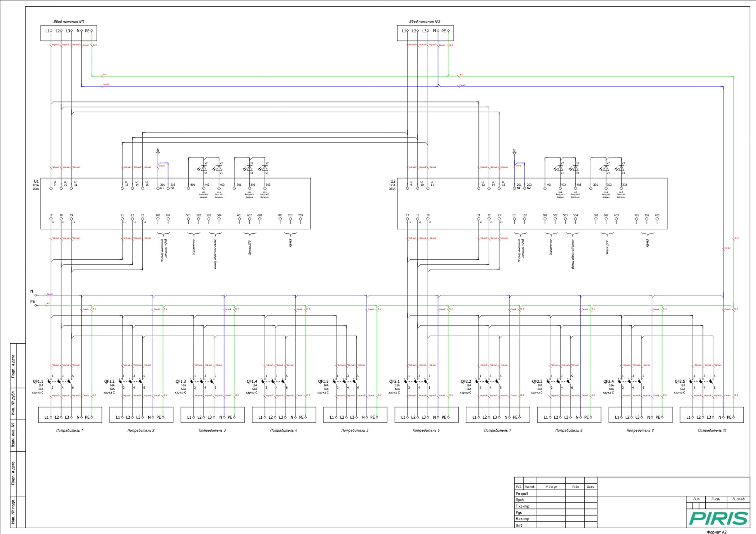Click the U2 device label
This screenshot has width=756, height=534.
393,181
